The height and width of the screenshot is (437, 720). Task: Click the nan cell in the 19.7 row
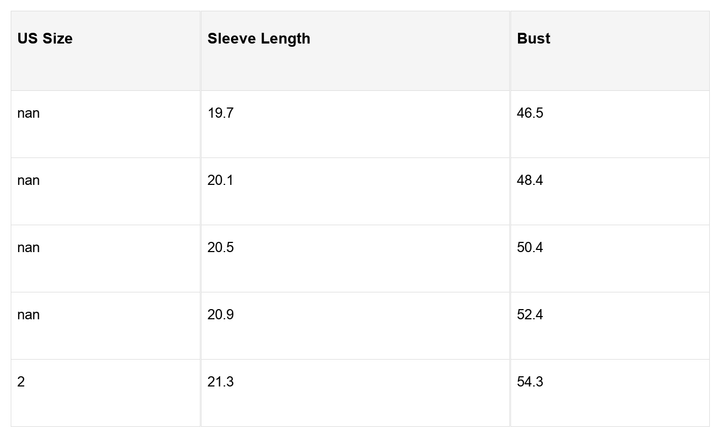29,114
